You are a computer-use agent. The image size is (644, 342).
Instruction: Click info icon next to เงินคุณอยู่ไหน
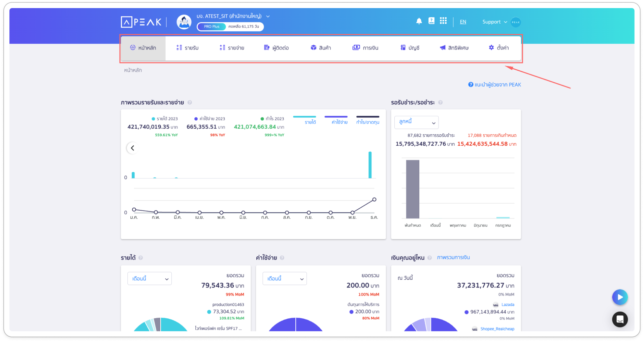point(429,258)
